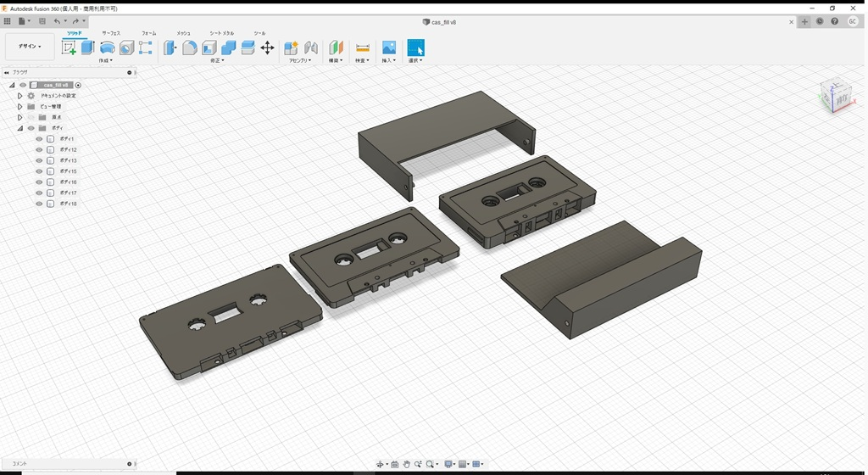The image size is (868, 475).
Task: Open the メッシュ tab
Action: [x=183, y=33]
